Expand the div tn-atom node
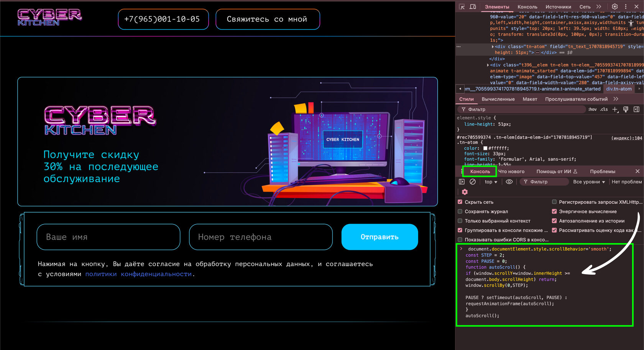Viewport: 644px width, 350px height. (493, 47)
